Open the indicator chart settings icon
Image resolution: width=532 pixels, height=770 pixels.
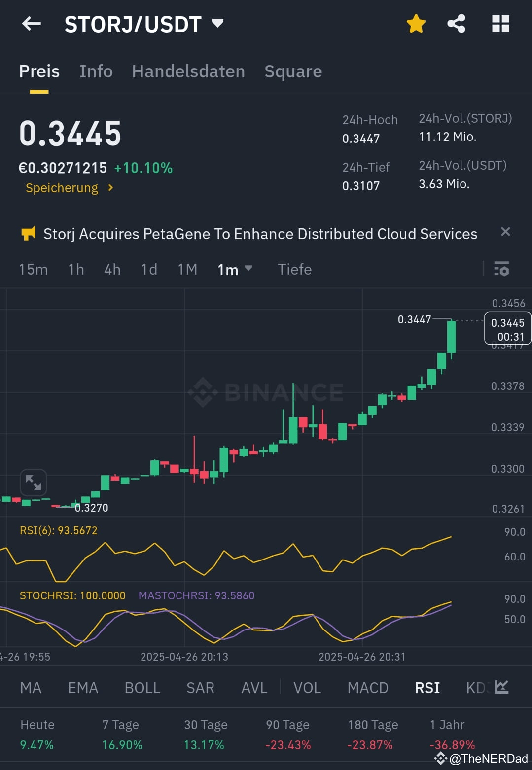501,687
